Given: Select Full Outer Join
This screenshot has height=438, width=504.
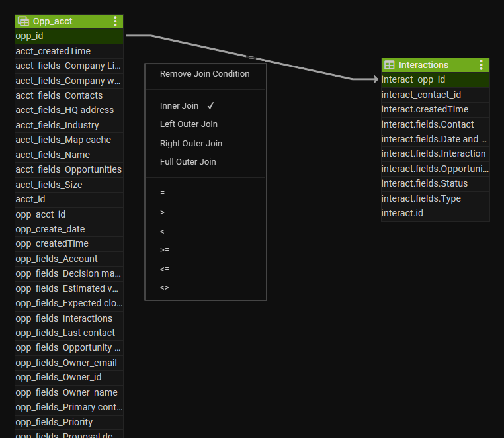Looking at the screenshot, I should click(188, 162).
